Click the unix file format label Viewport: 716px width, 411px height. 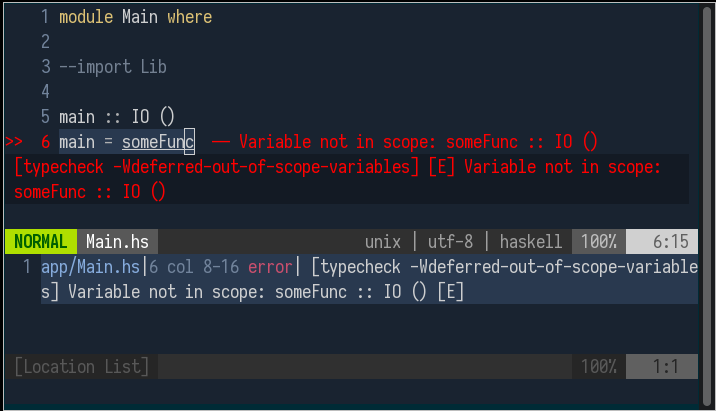[x=383, y=242]
